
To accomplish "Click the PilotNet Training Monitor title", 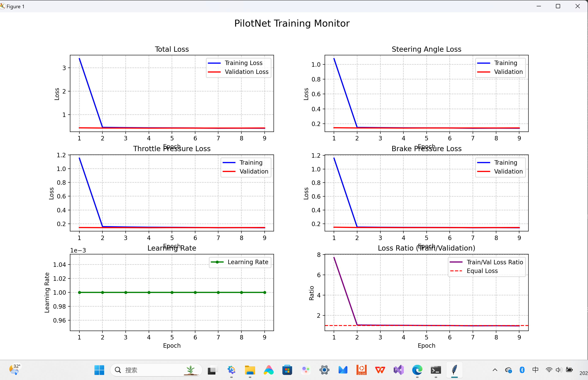I will click(292, 23).
